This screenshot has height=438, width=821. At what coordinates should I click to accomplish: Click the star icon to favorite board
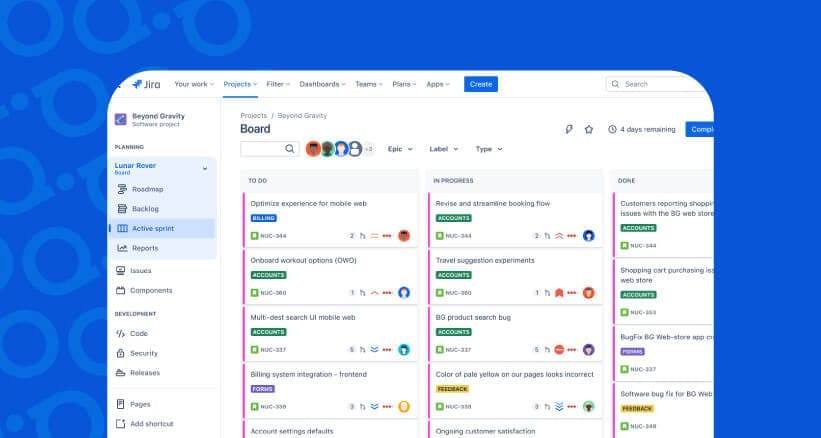[588, 129]
